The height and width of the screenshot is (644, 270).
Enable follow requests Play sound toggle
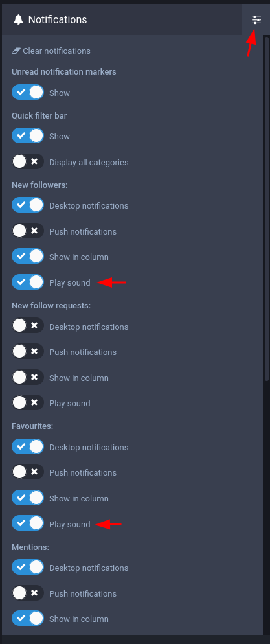coord(28,403)
